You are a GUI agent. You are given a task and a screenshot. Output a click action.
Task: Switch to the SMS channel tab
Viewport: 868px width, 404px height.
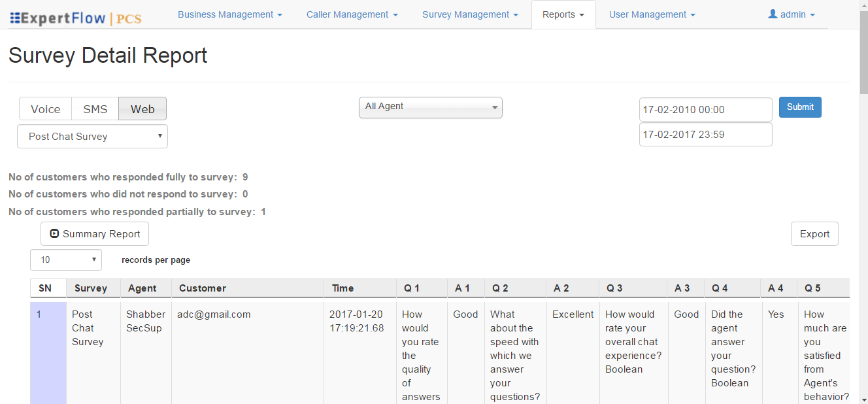pyautogui.click(x=94, y=109)
